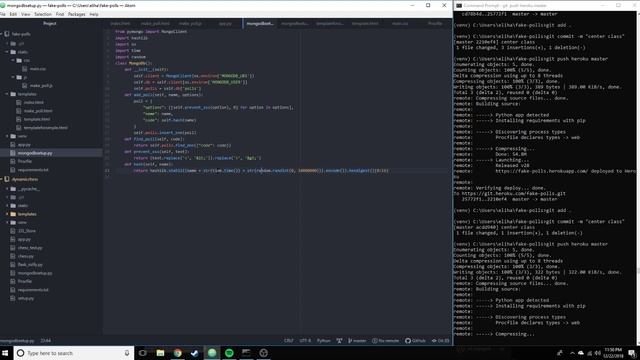The width and height of the screenshot is (640, 360).
Task: Open chess_test.py in the tree view
Action: point(30,248)
